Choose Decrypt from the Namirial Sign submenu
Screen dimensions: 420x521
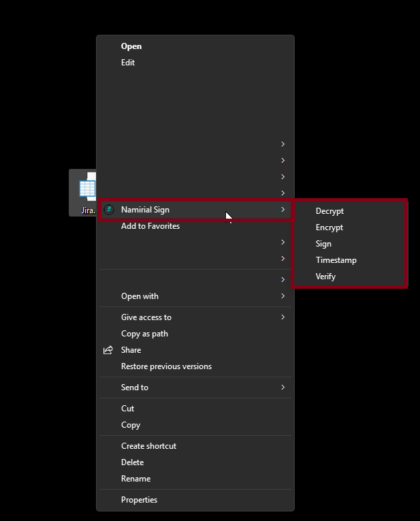329,211
